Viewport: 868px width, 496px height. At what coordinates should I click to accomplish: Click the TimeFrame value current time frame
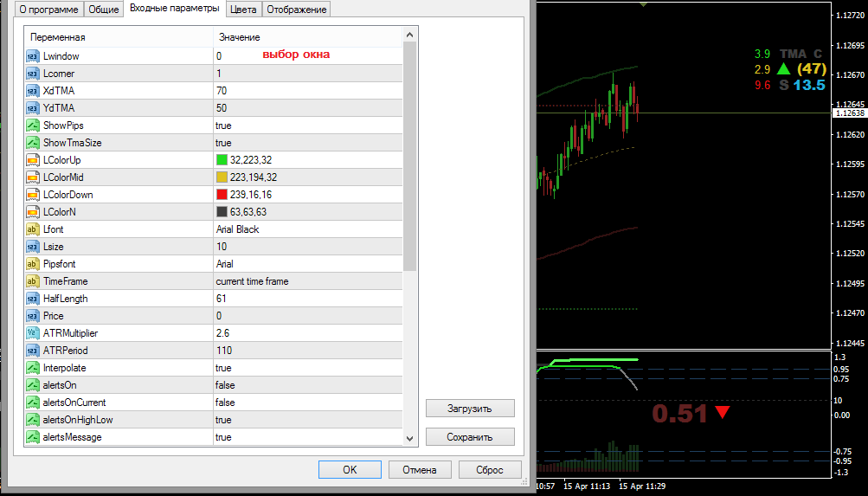tap(253, 281)
